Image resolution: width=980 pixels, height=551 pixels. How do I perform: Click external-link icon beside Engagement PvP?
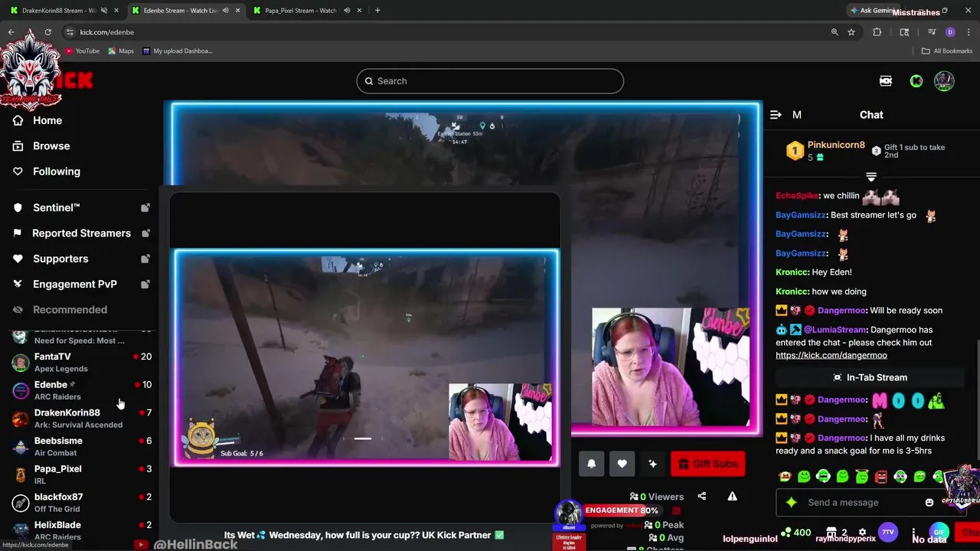click(145, 284)
